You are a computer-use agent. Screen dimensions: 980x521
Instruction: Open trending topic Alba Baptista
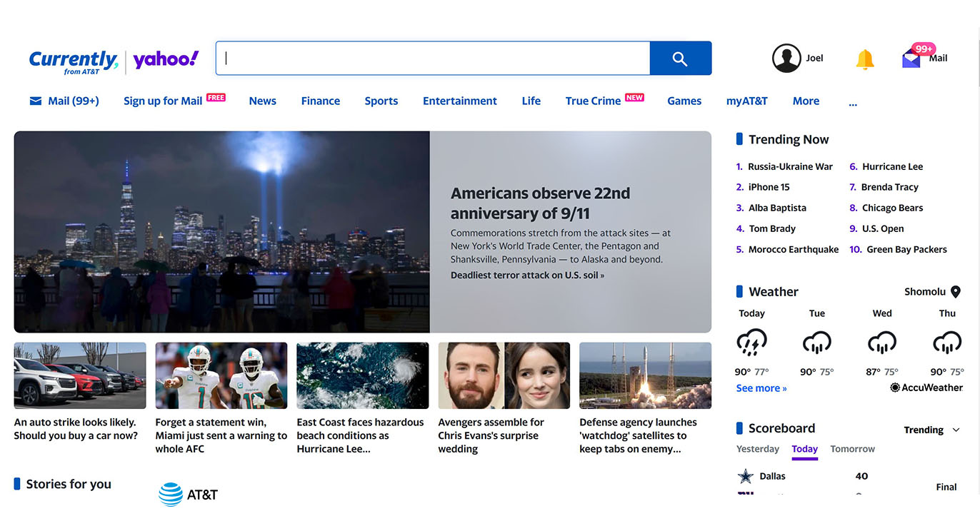(x=777, y=208)
